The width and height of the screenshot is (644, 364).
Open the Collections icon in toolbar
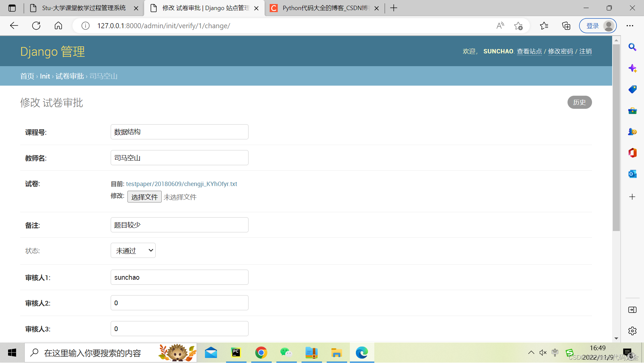coord(566,26)
